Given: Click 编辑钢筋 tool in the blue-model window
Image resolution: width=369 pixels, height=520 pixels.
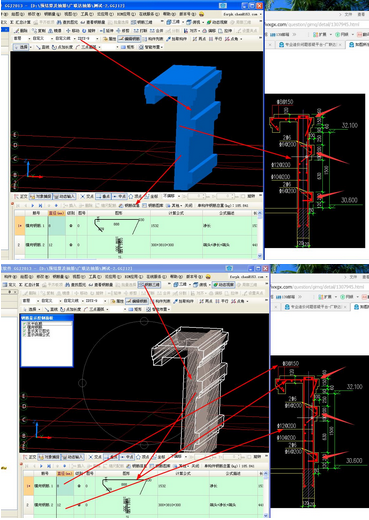Looking at the screenshot, I should 129,39.
